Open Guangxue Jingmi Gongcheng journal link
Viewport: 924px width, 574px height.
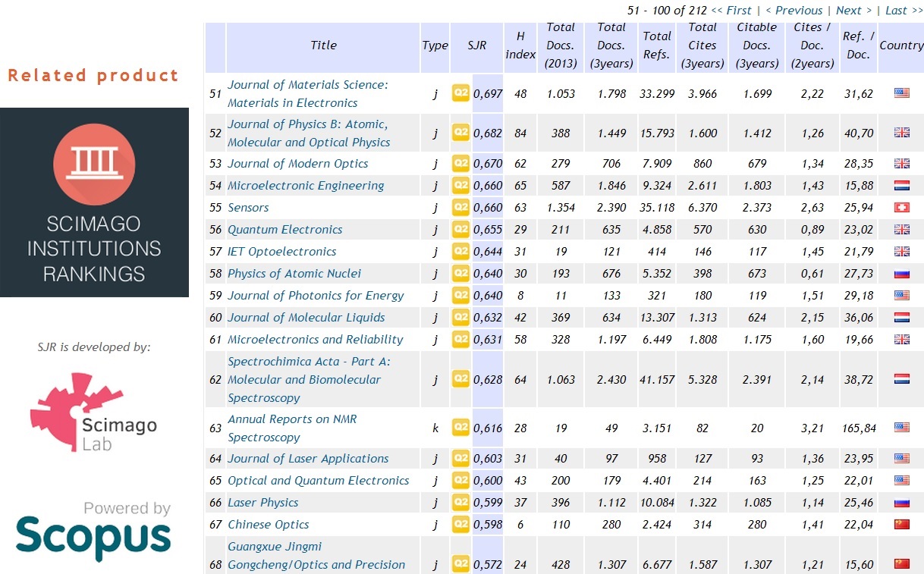coord(316,555)
